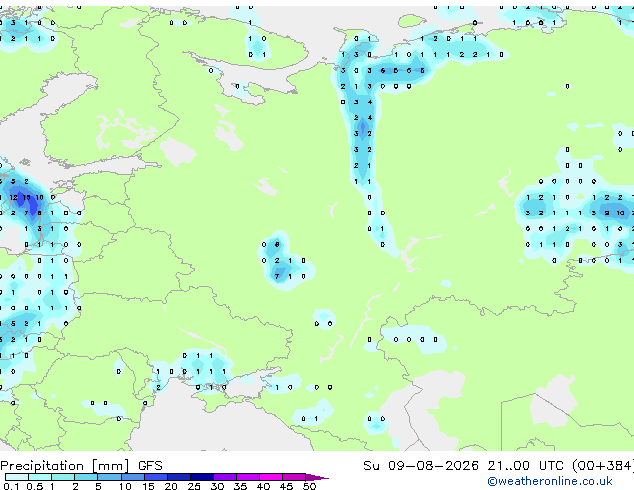The width and height of the screenshot is (634, 490).
Task: Pick the 15–20 mm legend swatch
Action: 156,477
